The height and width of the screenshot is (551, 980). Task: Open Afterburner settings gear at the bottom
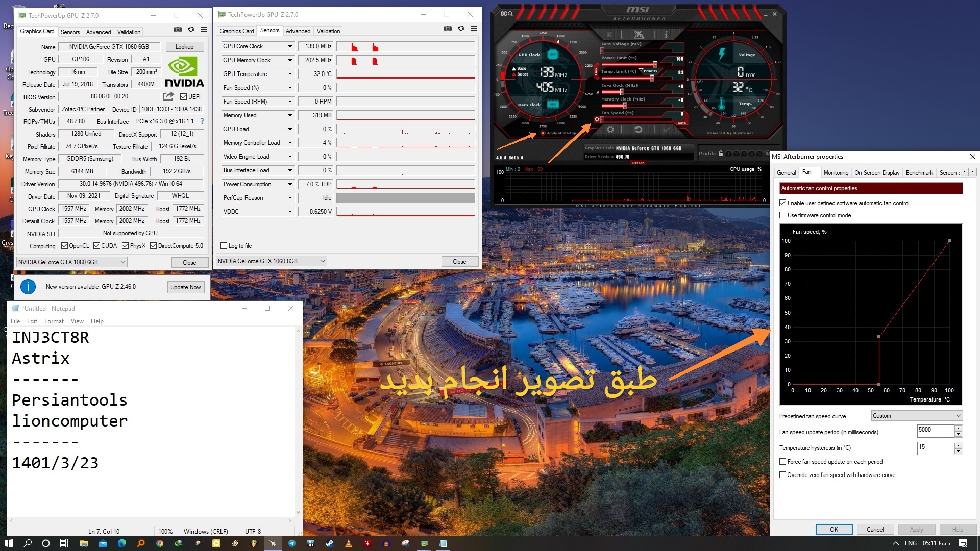point(610,130)
